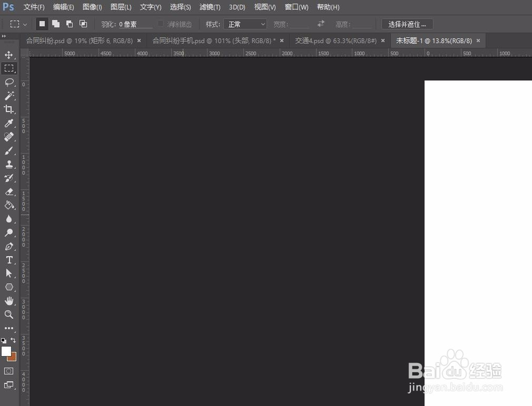532x406 pixels.
Task: Open the white foreground color swatch
Action: [6, 351]
